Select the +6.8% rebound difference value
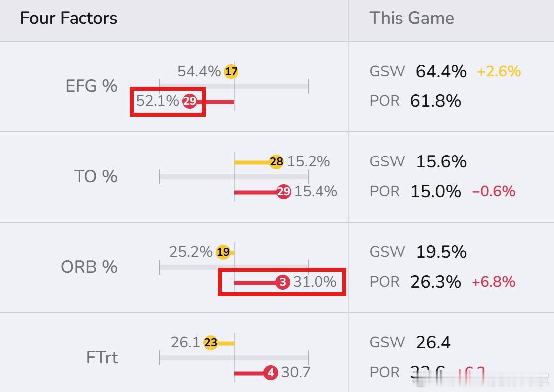Screen dimensions: 554x392 click(x=493, y=282)
